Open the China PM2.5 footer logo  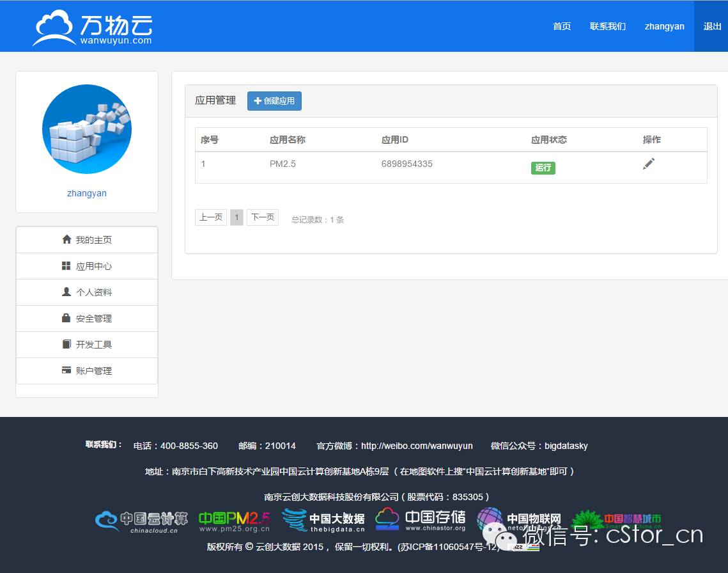pyautogui.click(x=234, y=522)
